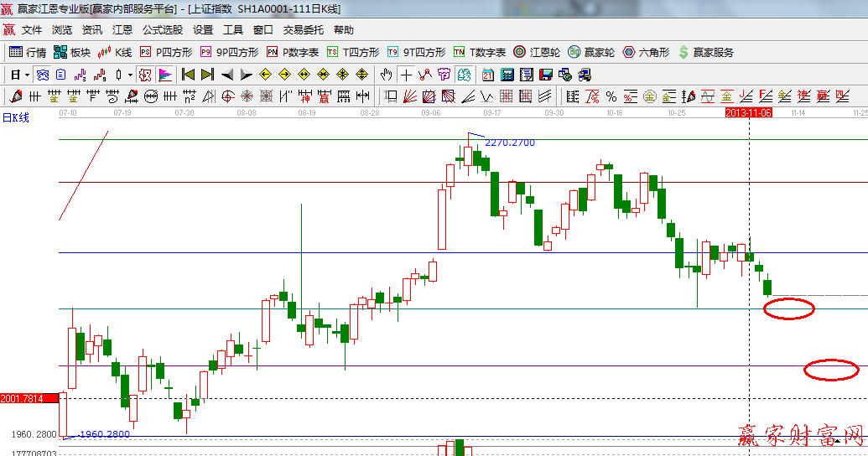Open the calculator icon in toolbar
The image size is (868, 456).
(507, 75)
